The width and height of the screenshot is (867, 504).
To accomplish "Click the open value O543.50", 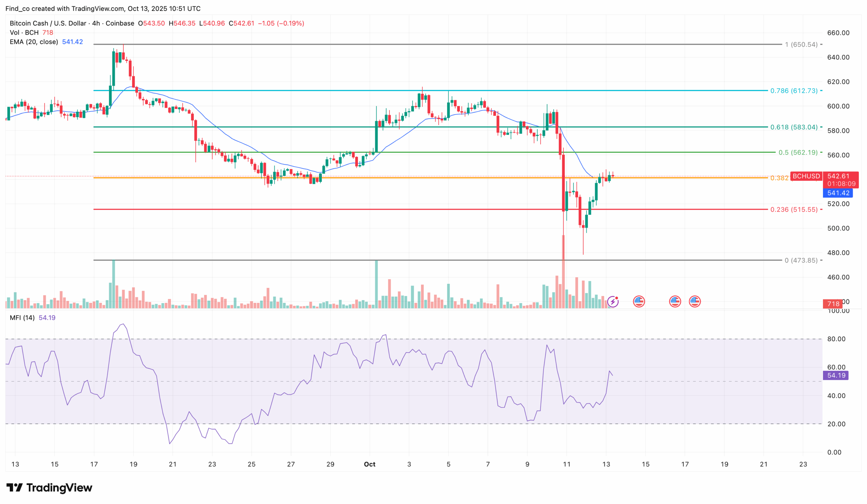I will click(x=151, y=23).
